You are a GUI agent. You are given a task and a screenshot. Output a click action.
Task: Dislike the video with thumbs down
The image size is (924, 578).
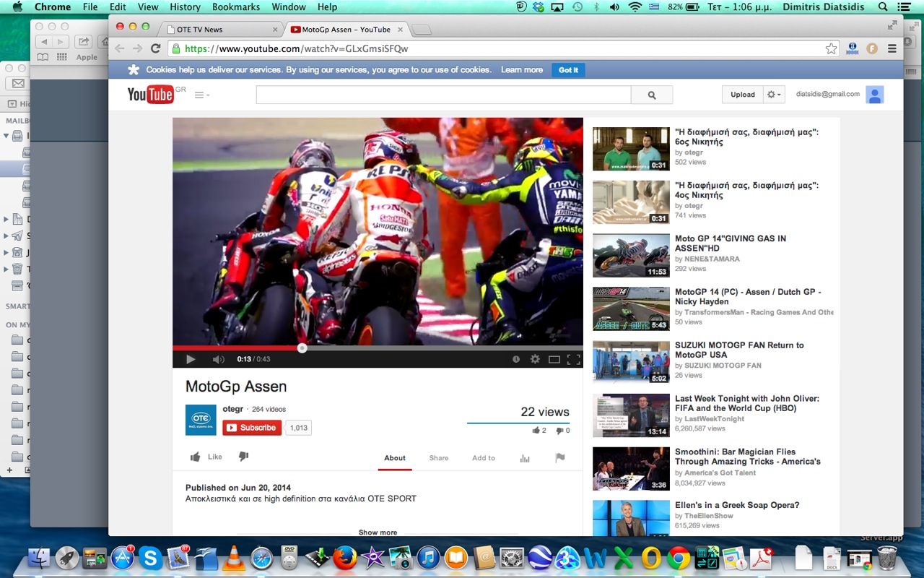click(243, 457)
